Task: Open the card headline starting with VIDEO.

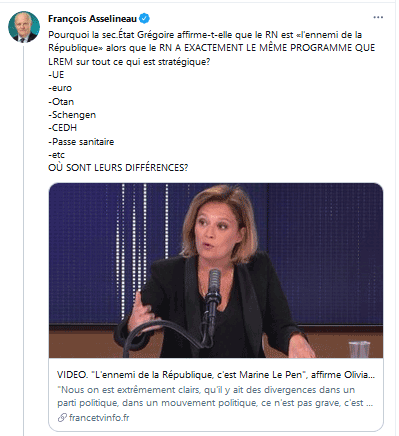Action: pos(216,375)
